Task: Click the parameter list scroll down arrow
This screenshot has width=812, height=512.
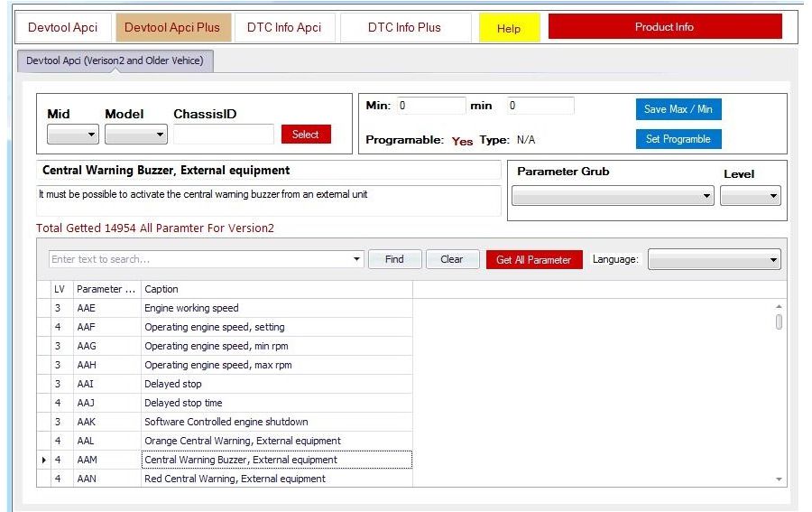Action: pos(779,479)
